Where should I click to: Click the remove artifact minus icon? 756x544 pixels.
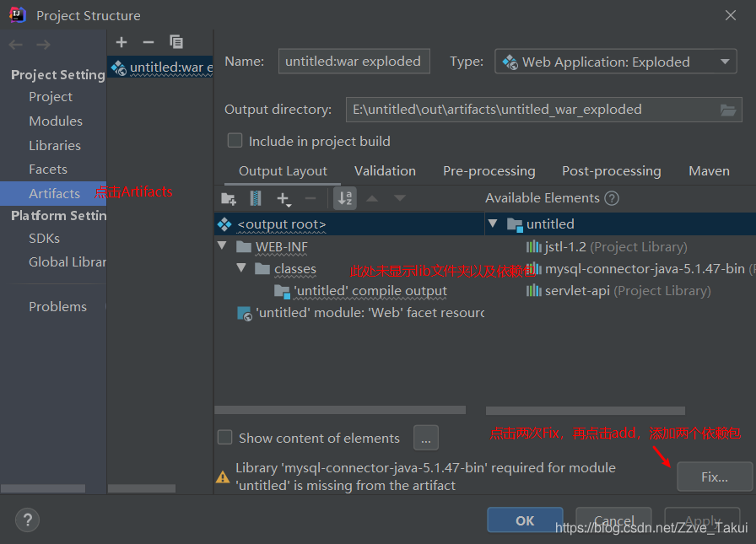[148, 41]
